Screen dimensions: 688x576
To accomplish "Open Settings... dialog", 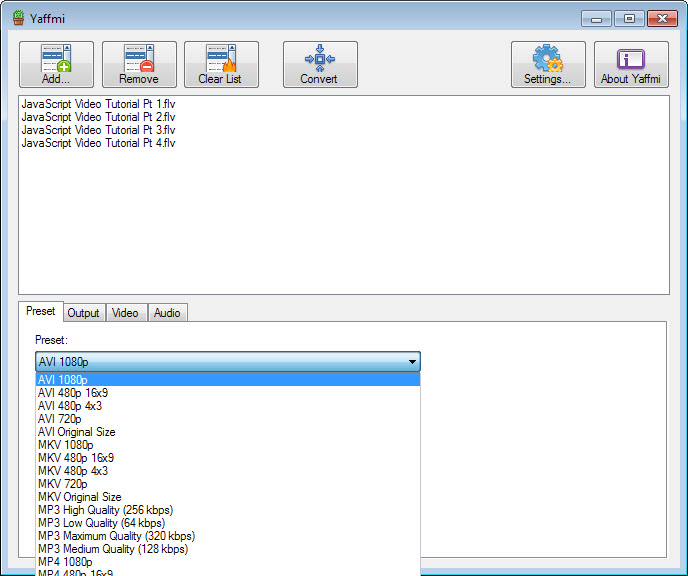I will [548, 64].
